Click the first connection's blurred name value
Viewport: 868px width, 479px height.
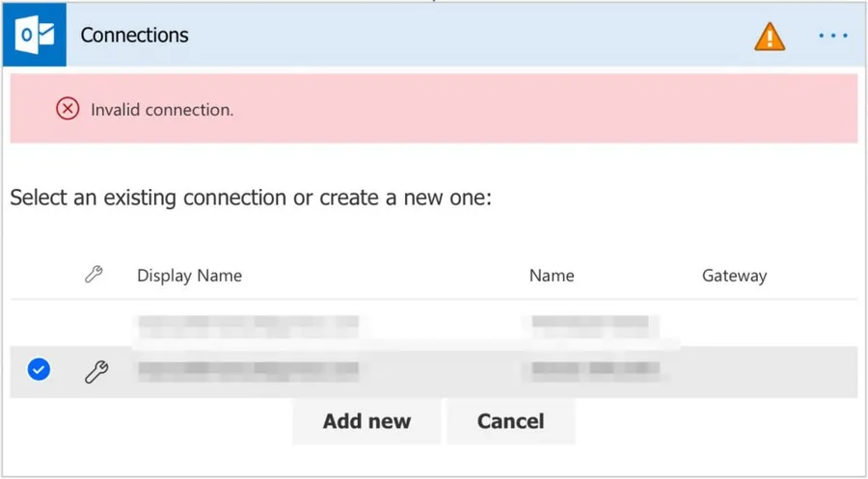(x=590, y=322)
